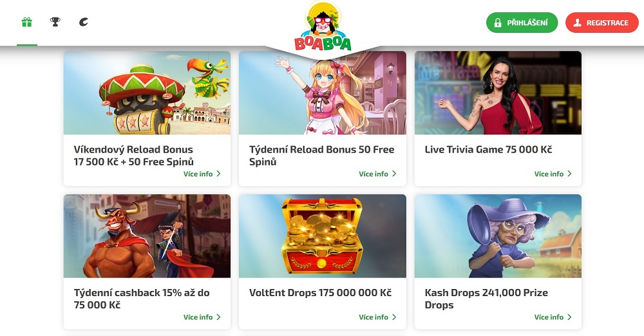
Task: Open Více info for Víkendový Reload Bonus
Action: (x=202, y=174)
